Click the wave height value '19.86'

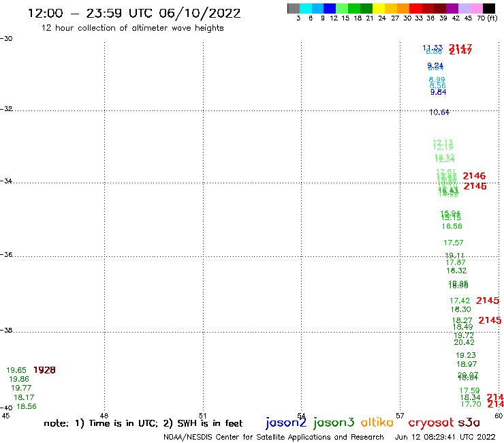click(x=19, y=380)
